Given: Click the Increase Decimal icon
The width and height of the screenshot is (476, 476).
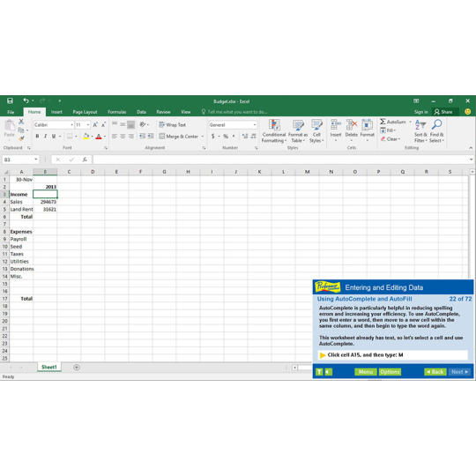Looking at the screenshot, I should pos(245,137).
